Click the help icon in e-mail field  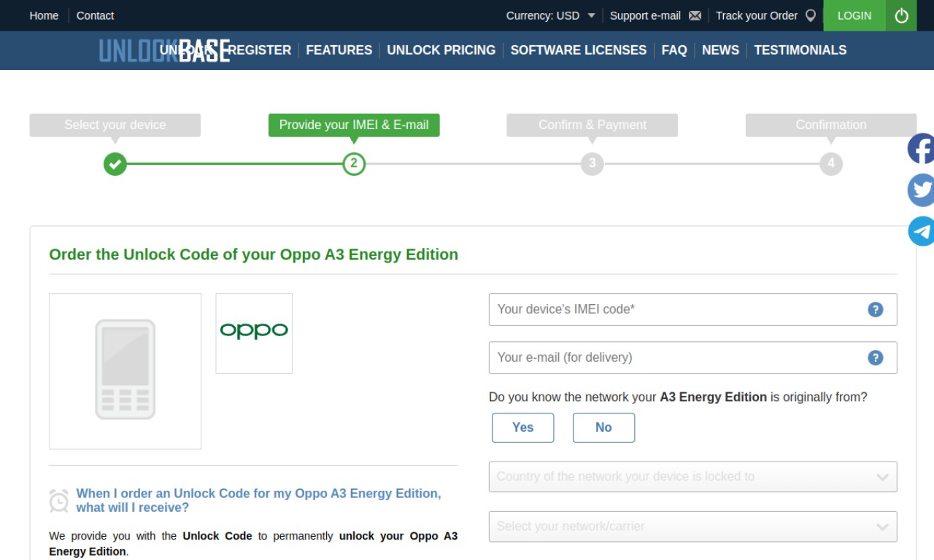[x=876, y=357]
